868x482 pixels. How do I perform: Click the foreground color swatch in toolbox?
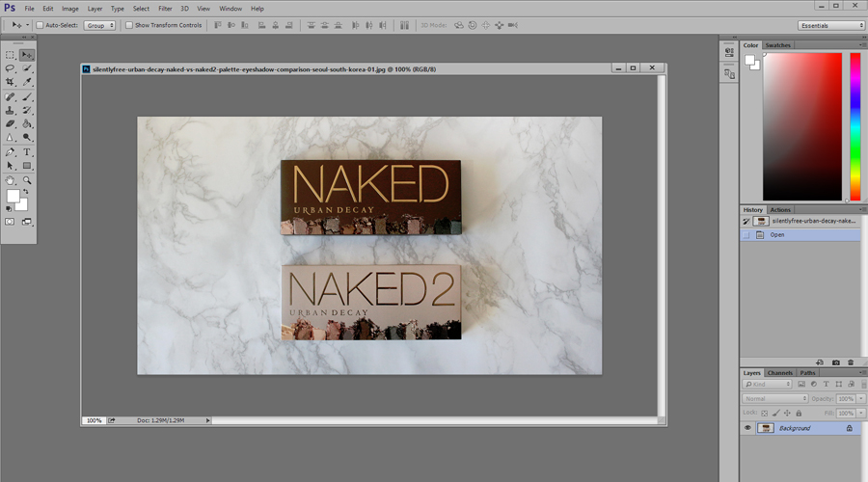(14, 196)
